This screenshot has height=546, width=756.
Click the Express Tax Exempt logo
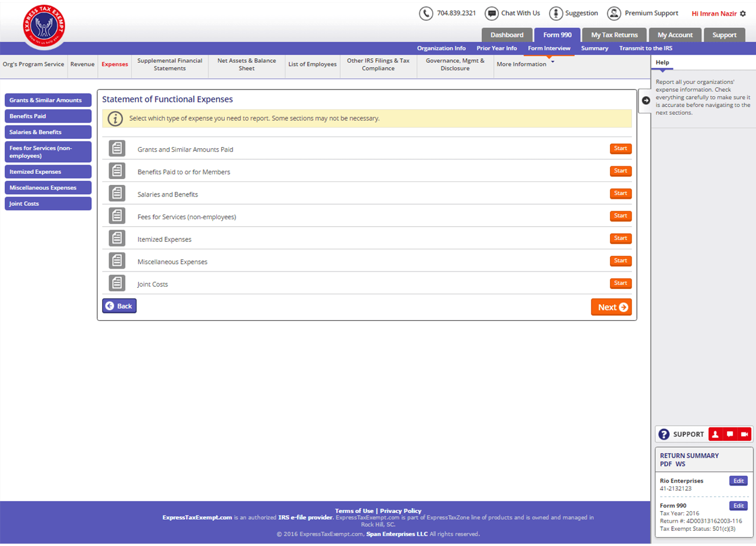44,26
